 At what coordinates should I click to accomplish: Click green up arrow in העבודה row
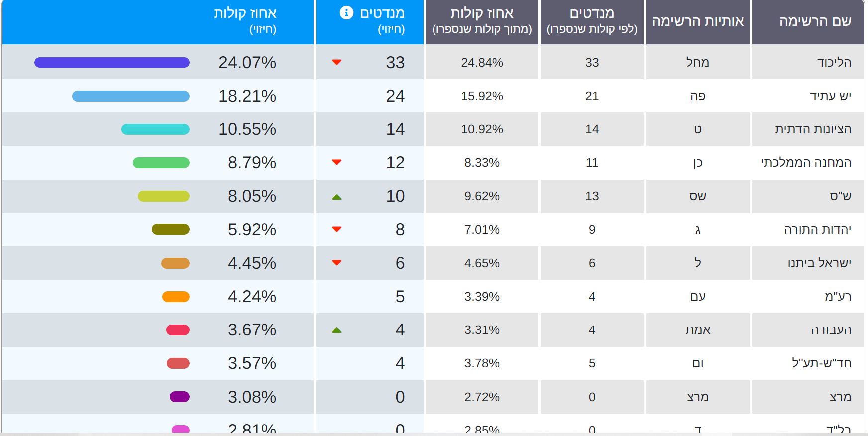pos(337,330)
